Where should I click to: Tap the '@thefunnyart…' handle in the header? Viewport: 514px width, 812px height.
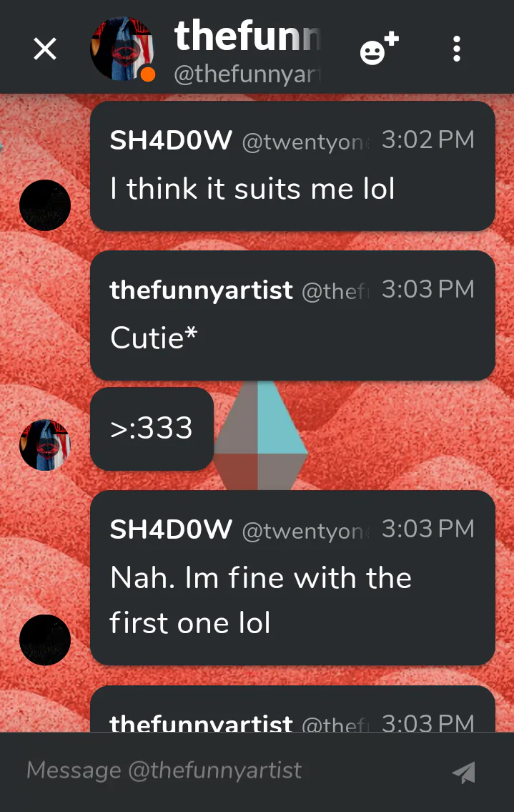pyautogui.click(x=247, y=74)
